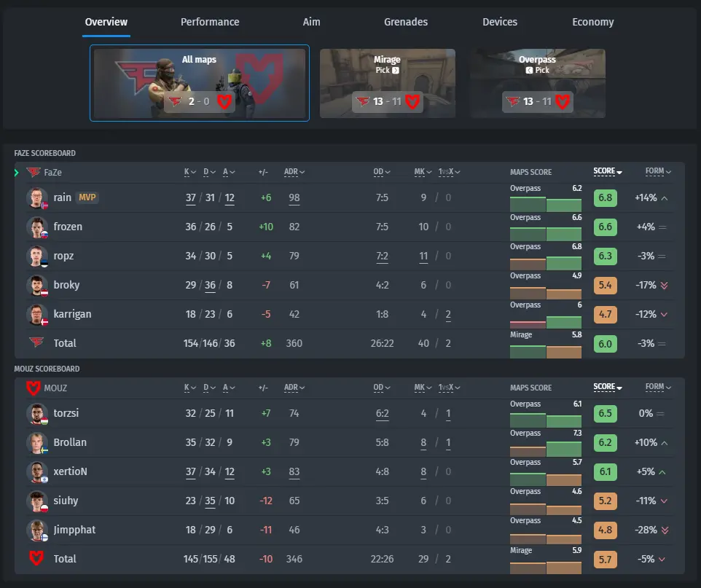Click the steady form icon beside torzsi's 0%
The width and height of the screenshot is (701, 588).
tap(660, 414)
